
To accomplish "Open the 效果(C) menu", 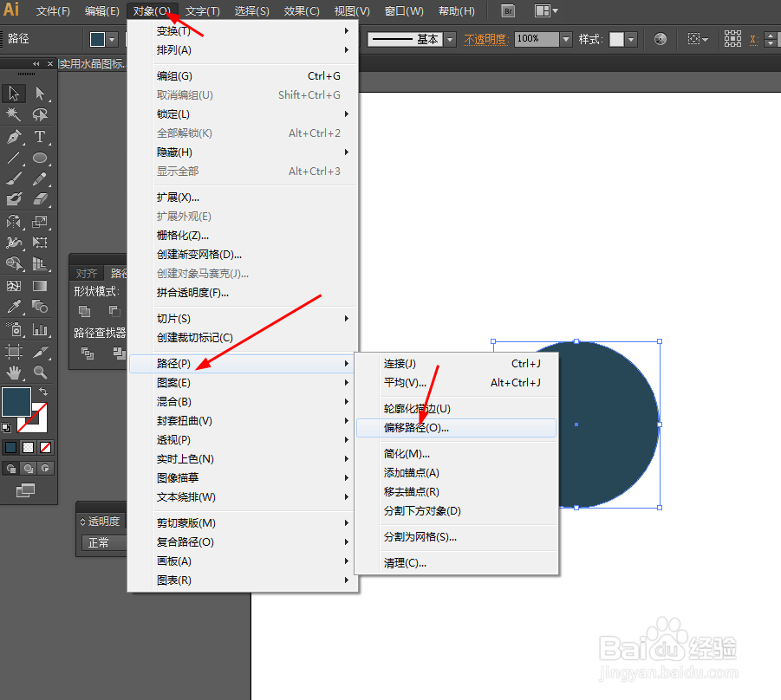I will 302,11.
